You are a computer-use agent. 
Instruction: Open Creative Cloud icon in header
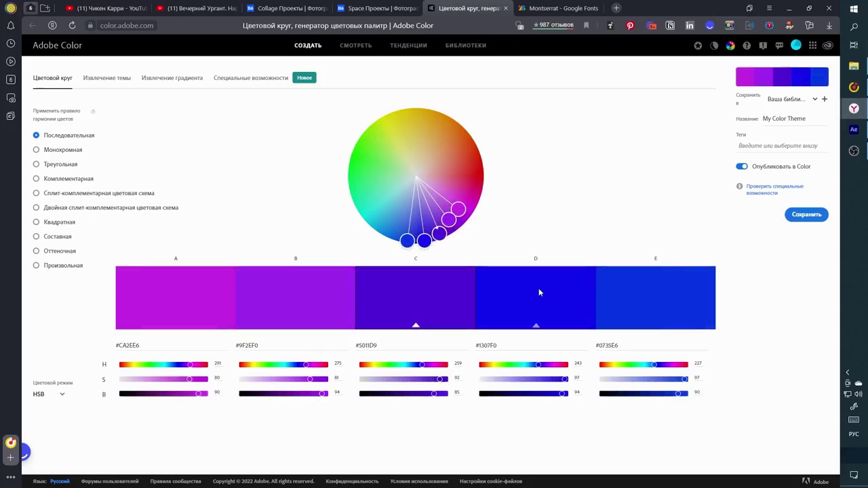coord(828,45)
